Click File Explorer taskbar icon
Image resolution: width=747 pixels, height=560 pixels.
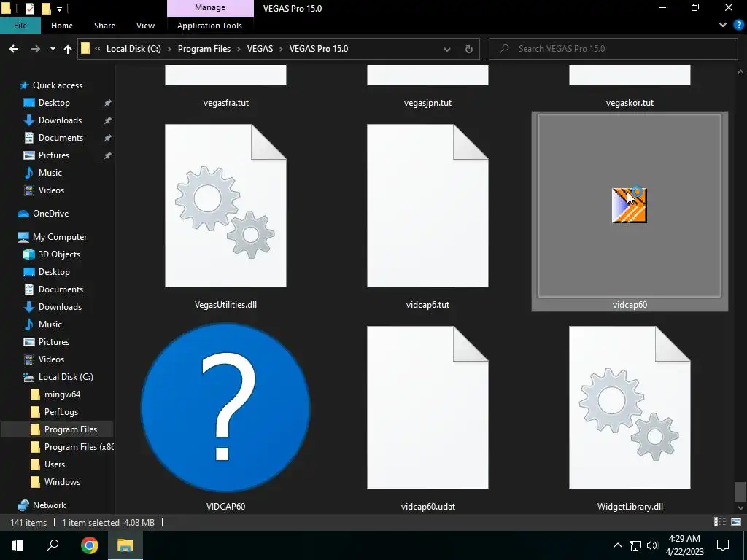[x=125, y=545]
